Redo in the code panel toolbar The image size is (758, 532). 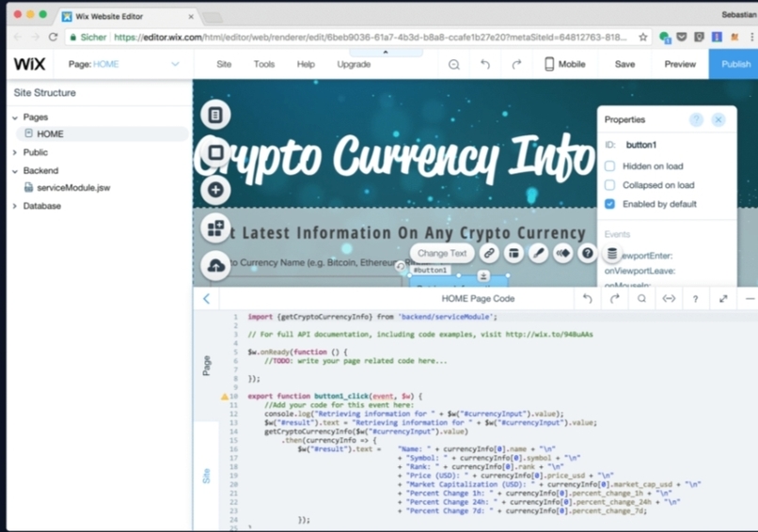coord(614,299)
